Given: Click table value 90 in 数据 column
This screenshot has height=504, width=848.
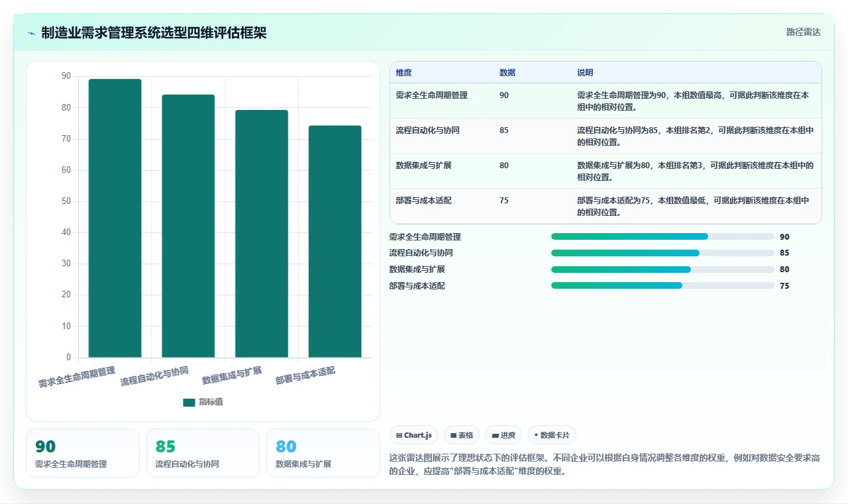Looking at the screenshot, I should click(x=504, y=95).
